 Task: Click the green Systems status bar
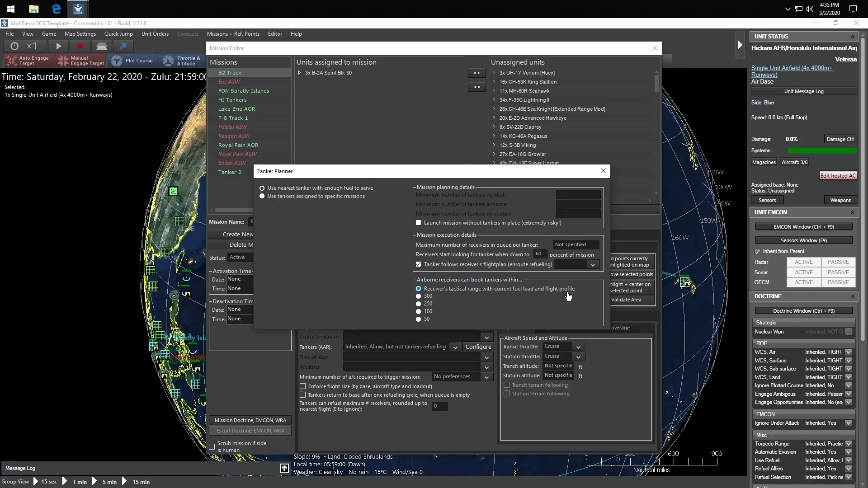(x=822, y=150)
